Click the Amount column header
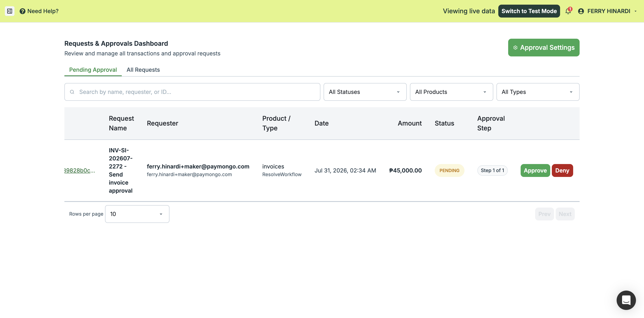644x318 pixels. pyautogui.click(x=410, y=123)
